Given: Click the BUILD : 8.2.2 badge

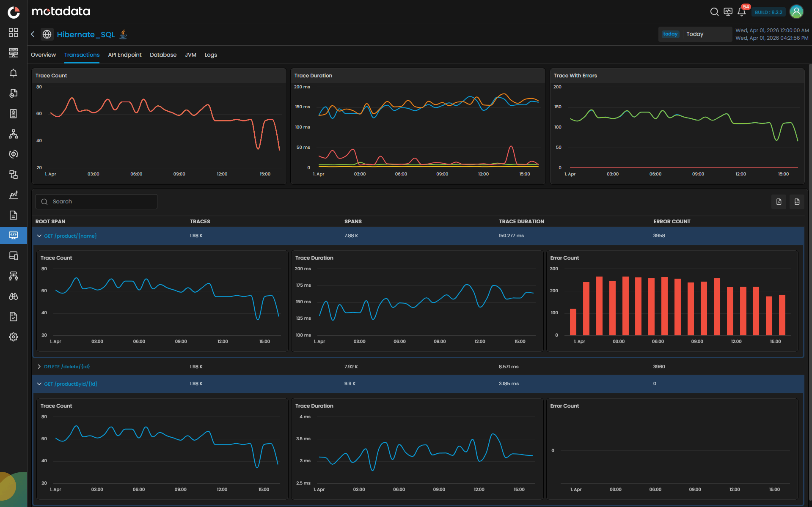Looking at the screenshot, I should click(x=768, y=12).
